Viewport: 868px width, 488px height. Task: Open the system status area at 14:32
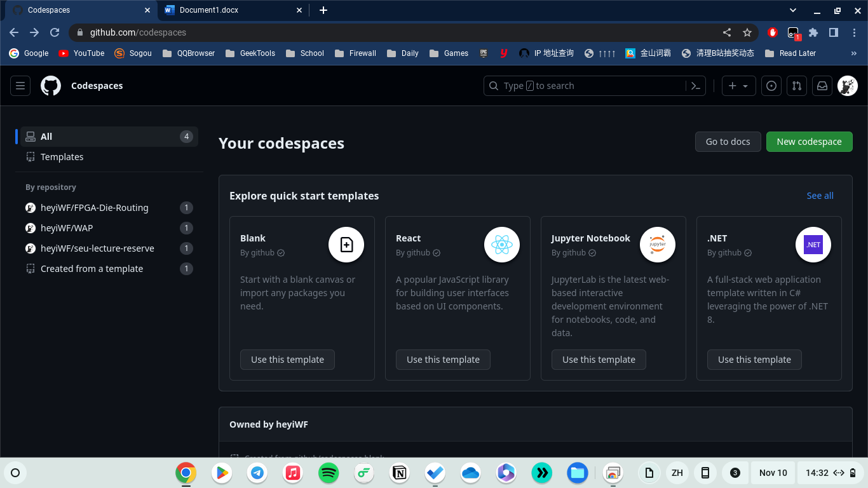click(x=829, y=473)
